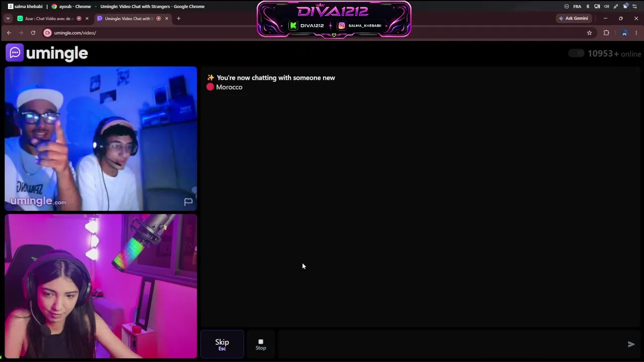This screenshot has width=644, height=362.
Task: Click the Umingle logo icon
Action: [x=15, y=53]
